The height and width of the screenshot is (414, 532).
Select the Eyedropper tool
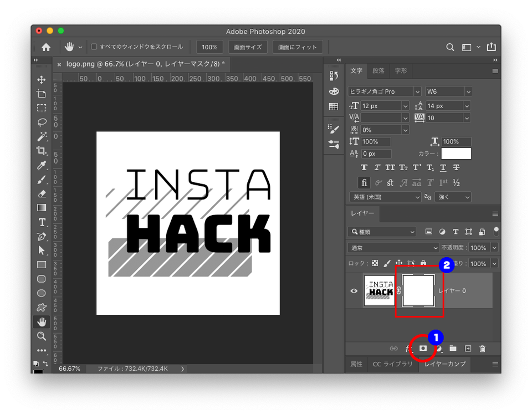tap(42, 165)
